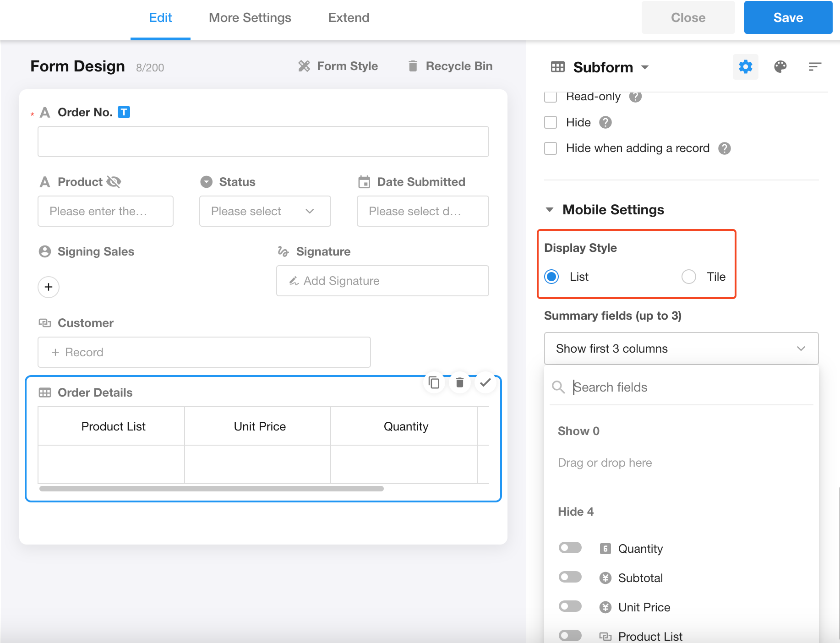Select the Tile display style

(688, 277)
